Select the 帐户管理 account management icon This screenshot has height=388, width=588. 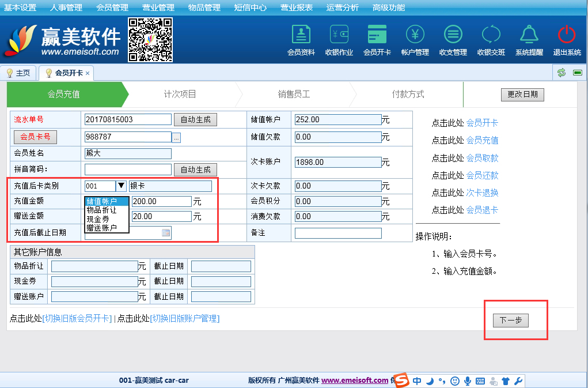click(415, 36)
